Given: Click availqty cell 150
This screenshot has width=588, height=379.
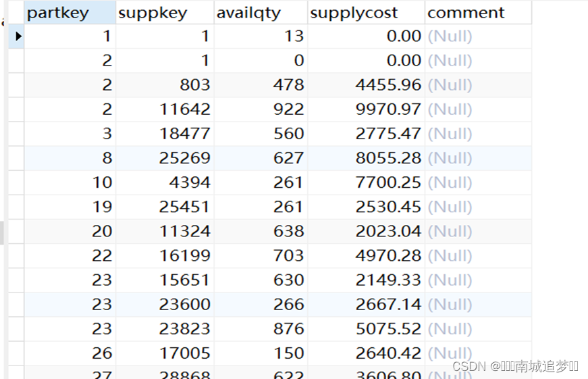Looking at the screenshot, I should [x=261, y=353].
